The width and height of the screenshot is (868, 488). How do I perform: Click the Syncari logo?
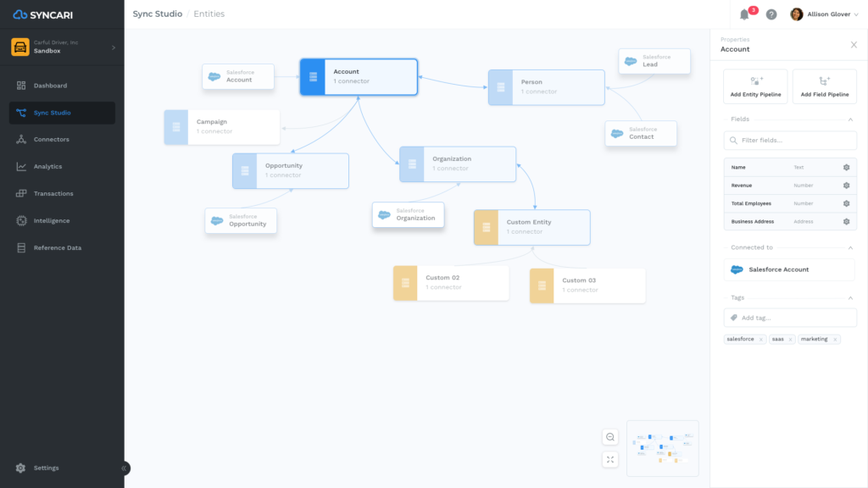coord(42,15)
